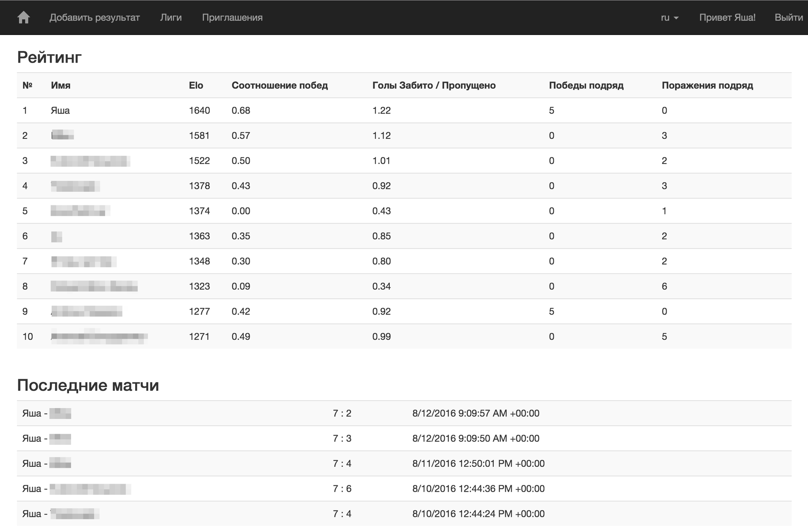Image resolution: width=808 pixels, height=532 pixels.
Task: Select the Elo value 1271
Action: click(x=199, y=337)
